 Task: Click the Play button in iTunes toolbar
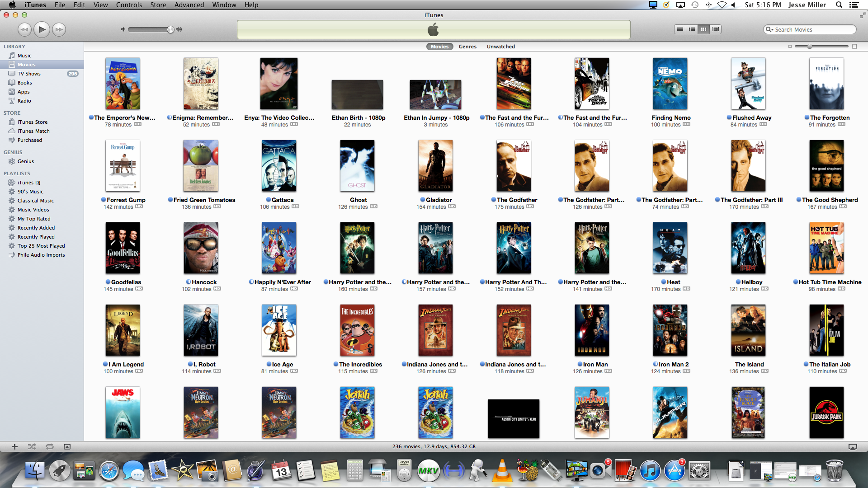[42, 29]
